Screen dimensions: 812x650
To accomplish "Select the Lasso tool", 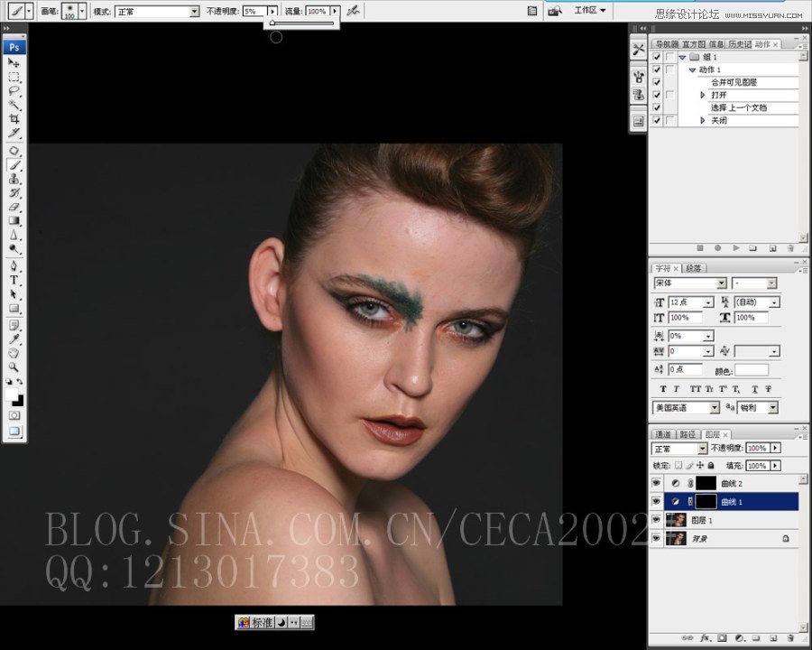I will (14, 91).
